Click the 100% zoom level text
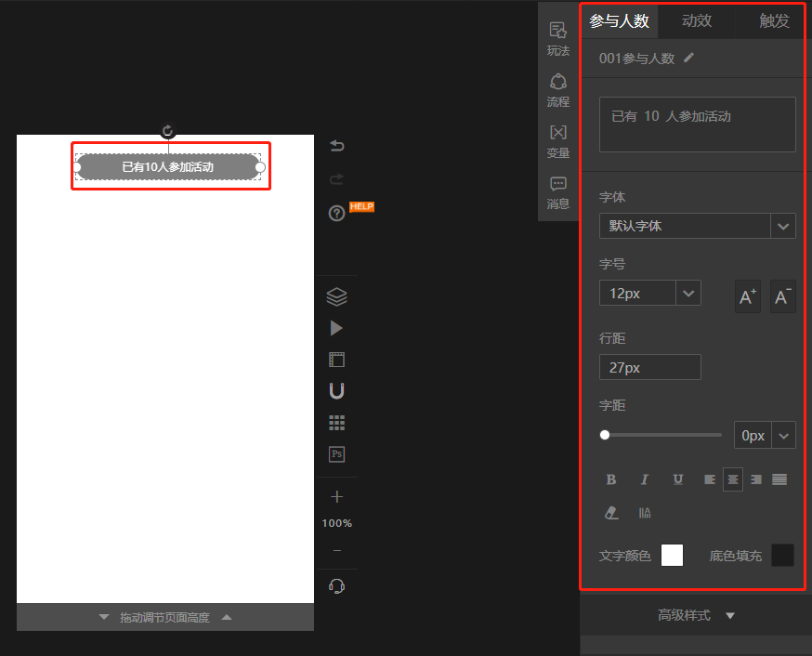The height and width of the screenshot is (656, 812). [x=337, y=523]
